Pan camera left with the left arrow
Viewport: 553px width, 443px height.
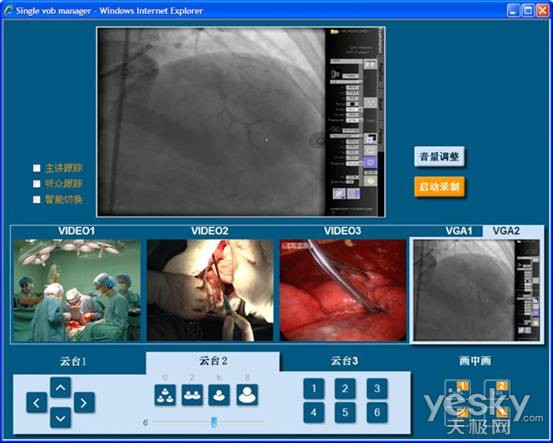pyautogui.click(x=37, y=402)
